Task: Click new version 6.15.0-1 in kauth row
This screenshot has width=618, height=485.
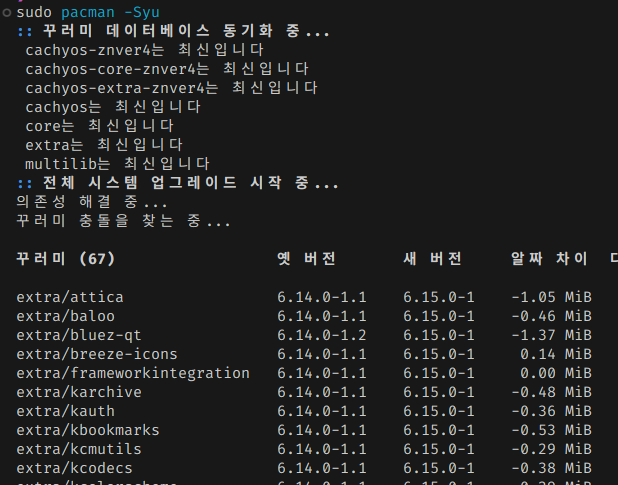Action: [x=439, y=411]
